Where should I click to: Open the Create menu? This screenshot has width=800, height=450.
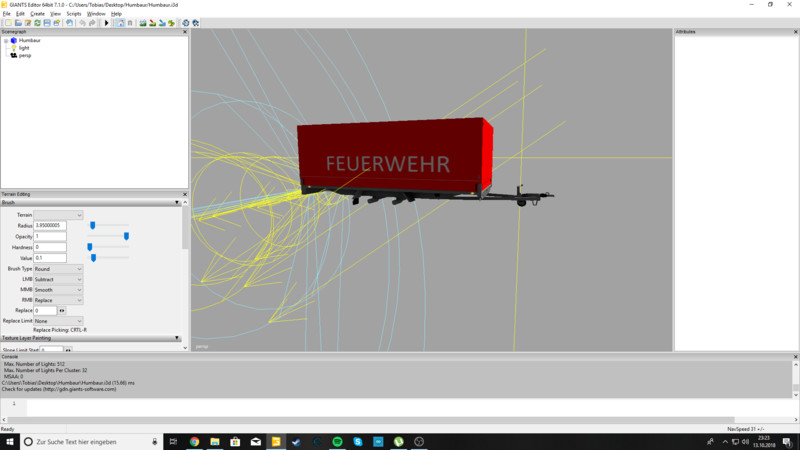[38, 13]
